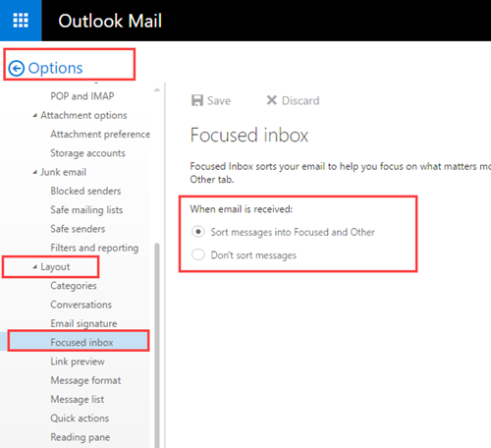The width and height of the screenshot is (491, 448).
Task: Click the scroll up arrow in options list
Action: pyautogui.click(x=157, y=89)
